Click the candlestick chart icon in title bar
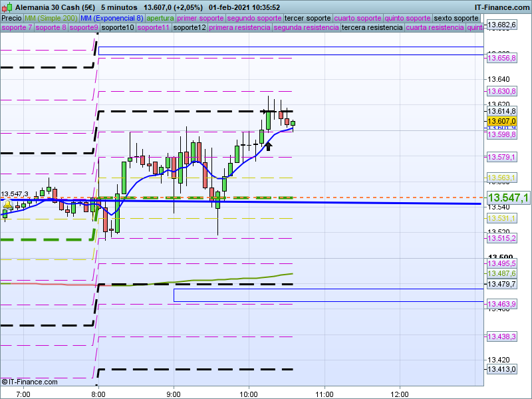This screenshot has width=532, height=399. pyautogui.click(x=7, y=7)
